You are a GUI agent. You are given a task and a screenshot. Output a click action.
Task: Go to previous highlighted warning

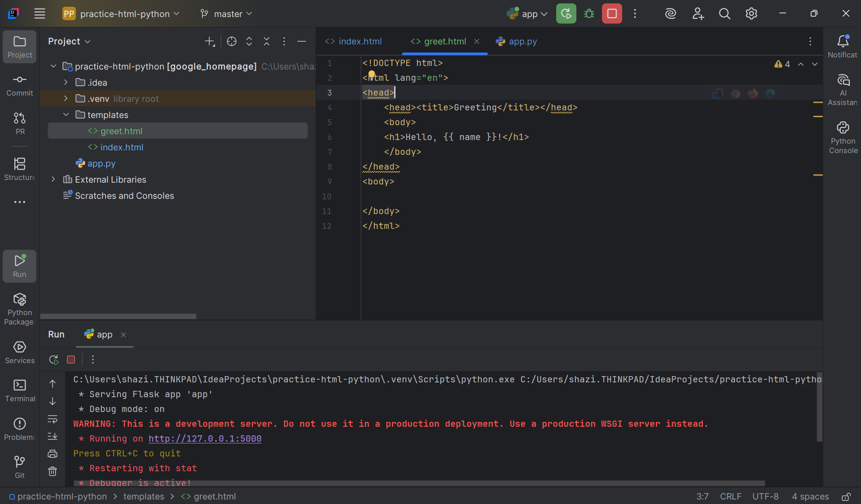[x=801, y=64]
